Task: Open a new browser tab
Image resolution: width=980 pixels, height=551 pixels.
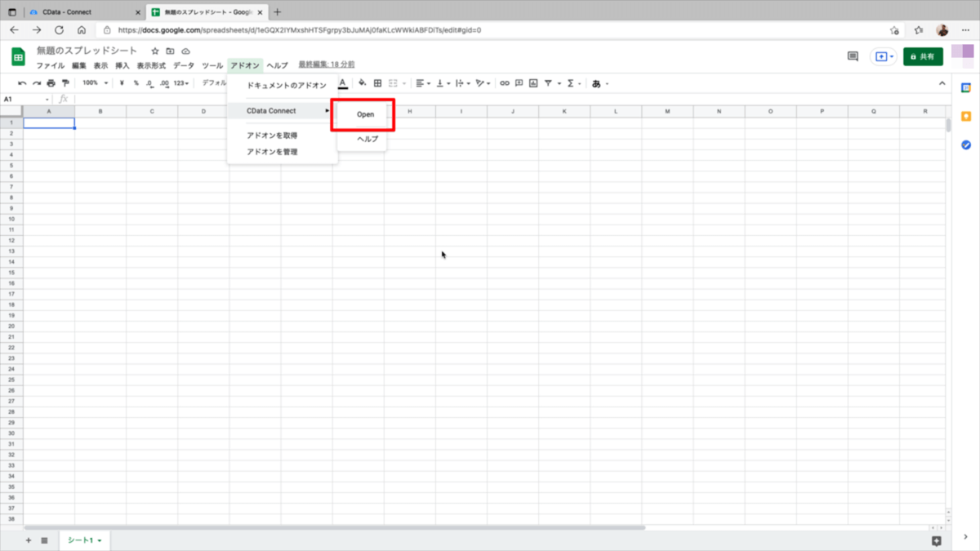Action: tap(278, 12)
